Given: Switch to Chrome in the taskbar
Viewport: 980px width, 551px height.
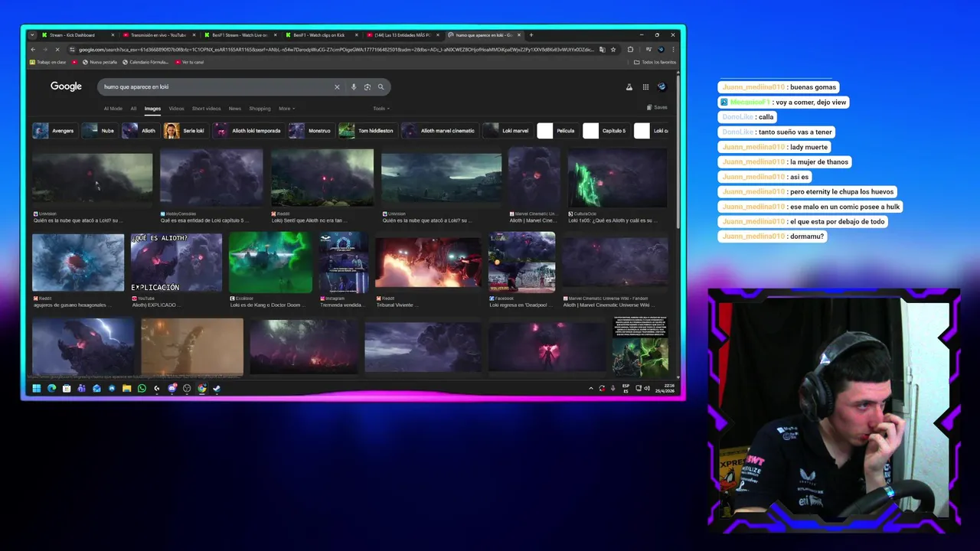Looking at the screenshot, I should 201,389.
